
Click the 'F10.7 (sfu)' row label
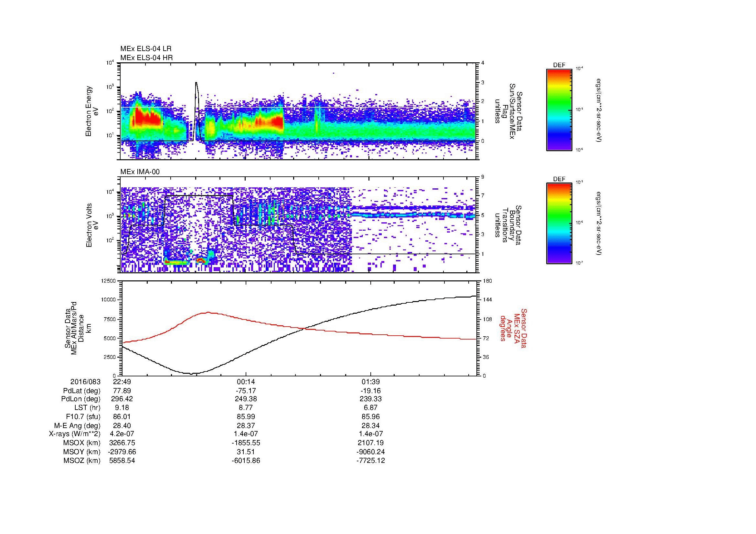click(x=83, y=416)
